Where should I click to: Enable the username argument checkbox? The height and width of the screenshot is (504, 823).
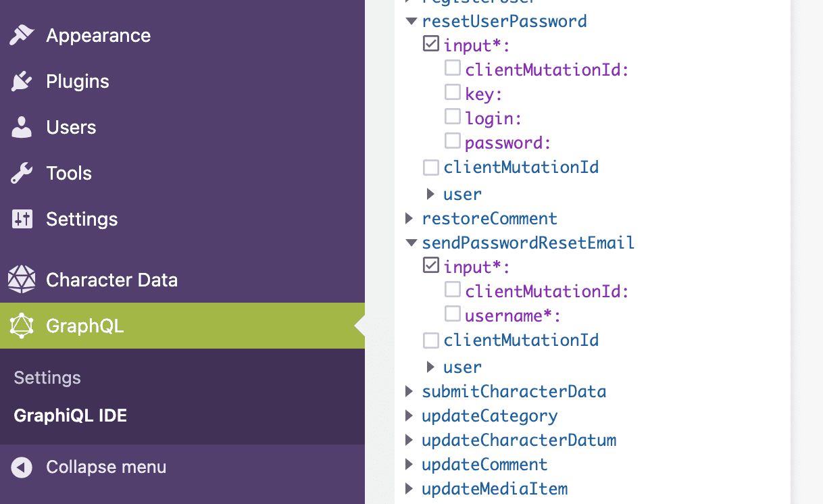(452, 314)
